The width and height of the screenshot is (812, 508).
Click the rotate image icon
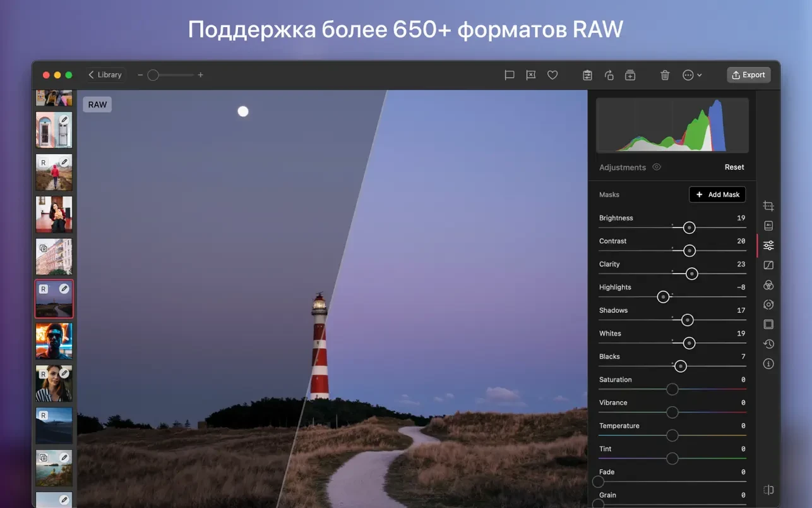(609, 75)
